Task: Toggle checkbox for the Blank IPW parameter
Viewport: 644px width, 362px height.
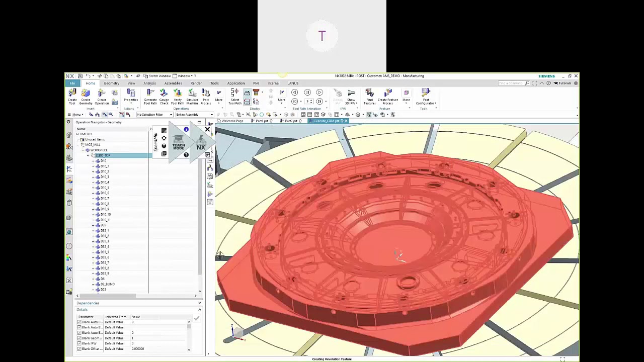Action: (79, 343)
